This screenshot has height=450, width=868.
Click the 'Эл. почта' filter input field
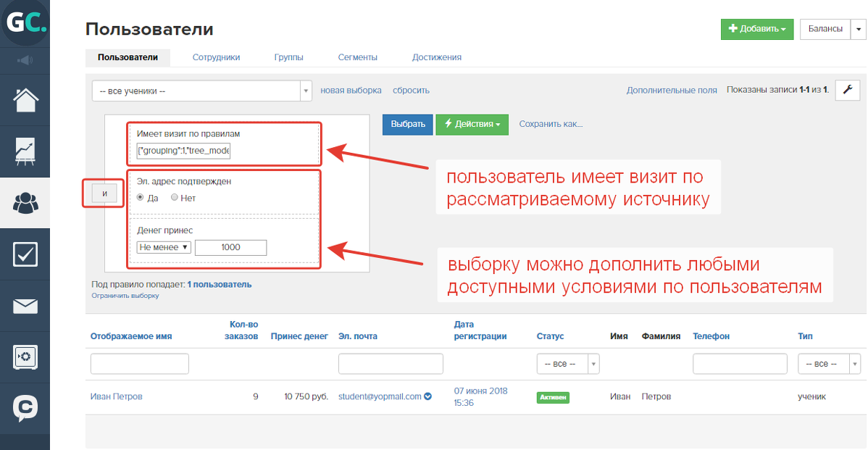pos(391,364)
